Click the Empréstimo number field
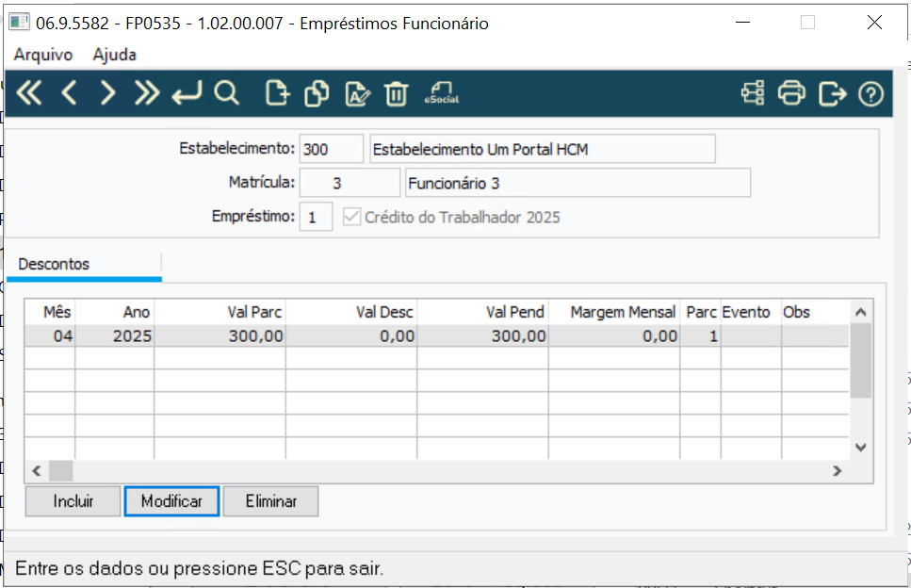Image resolution: width=911 pixels, height=588 pixels. click(316, 217)
